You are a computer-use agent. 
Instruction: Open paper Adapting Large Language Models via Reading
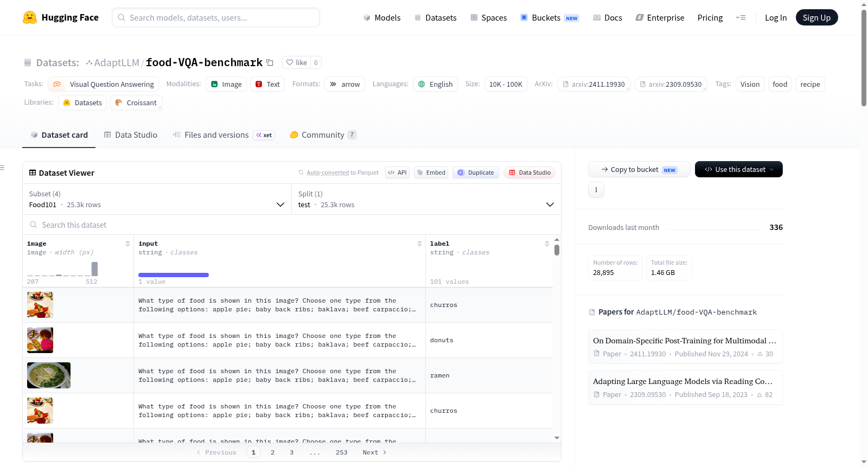(685, 387)
